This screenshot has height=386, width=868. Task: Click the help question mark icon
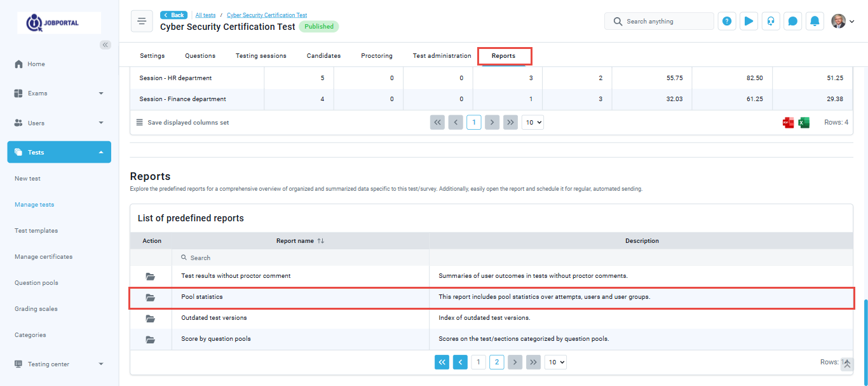click(727, 21)
